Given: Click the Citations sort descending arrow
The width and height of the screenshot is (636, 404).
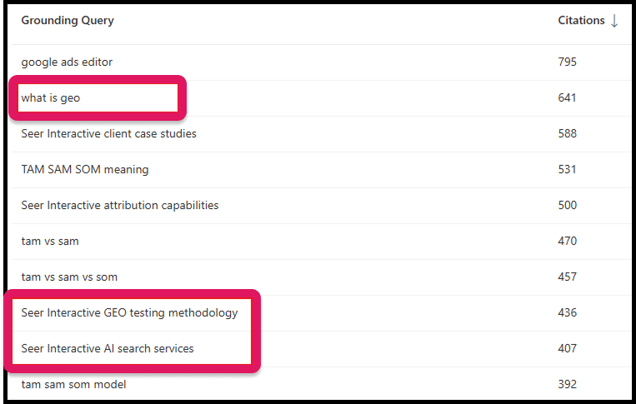Looking at the screenshot, I should click(x=614, y=21).
